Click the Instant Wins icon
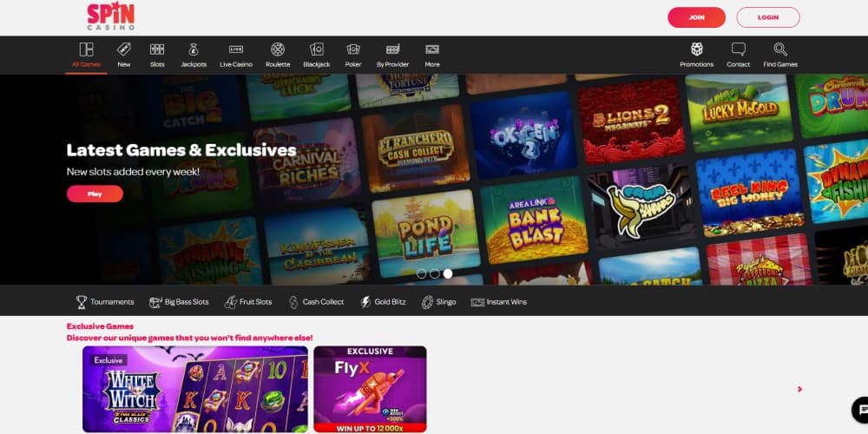This screenshot has width=868, height=434. coord(477,302)
